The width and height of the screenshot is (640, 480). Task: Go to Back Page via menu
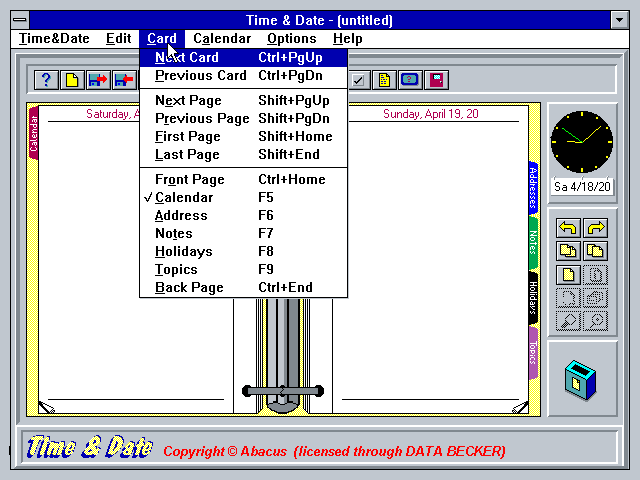[x=243, y=287]
